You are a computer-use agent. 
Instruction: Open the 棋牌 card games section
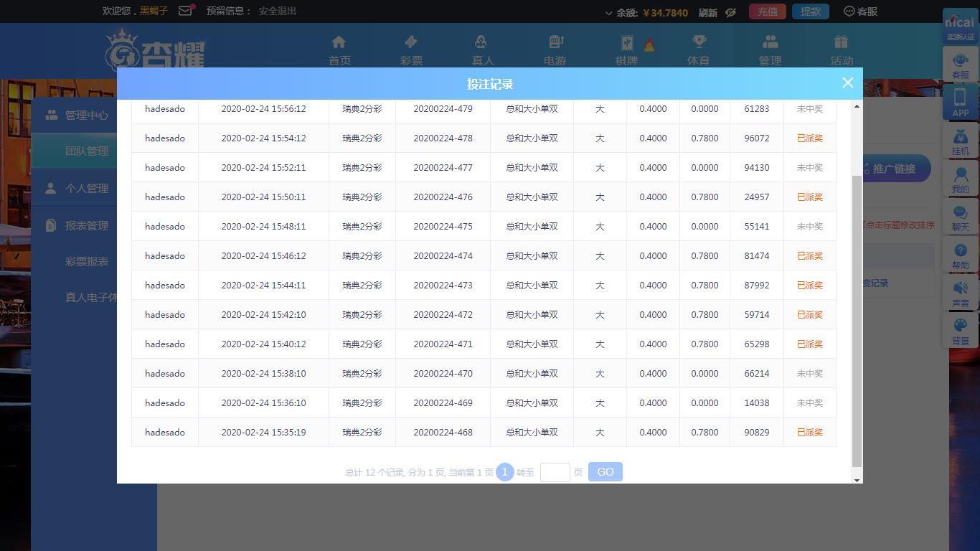(x=626, y=50)
